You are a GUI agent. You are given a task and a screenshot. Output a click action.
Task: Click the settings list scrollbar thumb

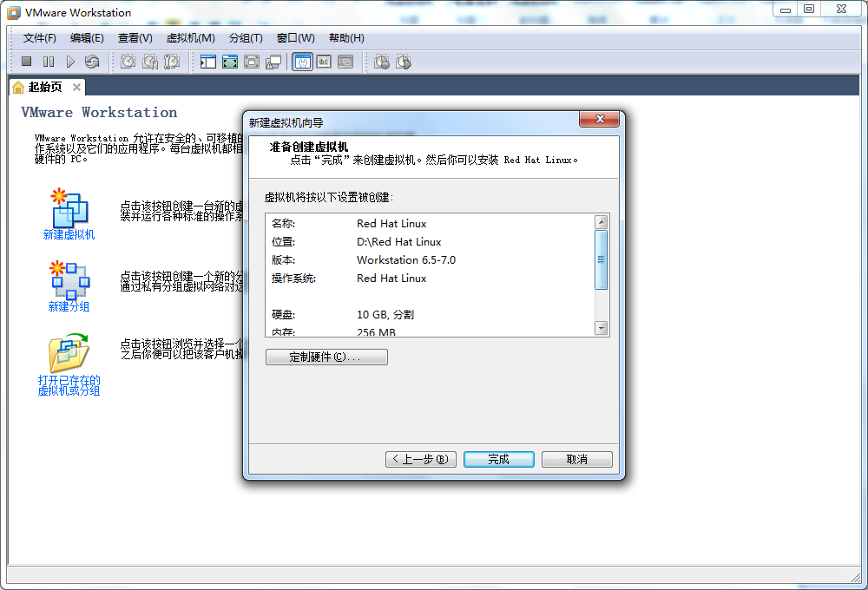pos(602,259)
